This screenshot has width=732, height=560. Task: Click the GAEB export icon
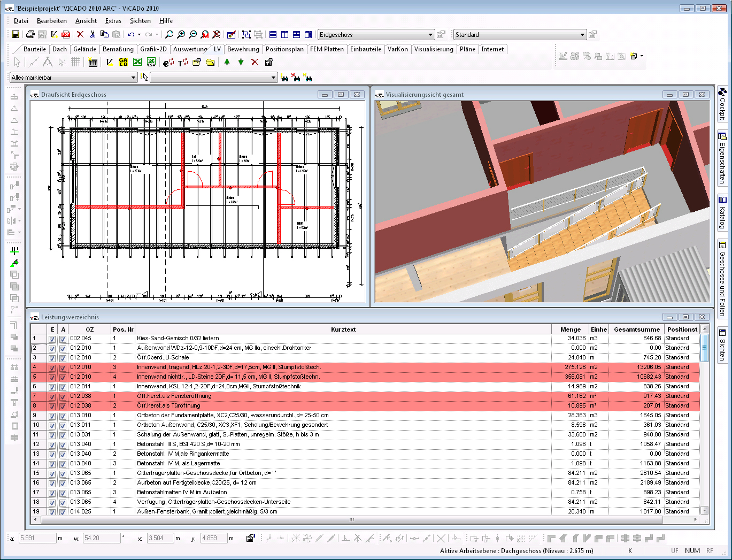click(x=123, y=62)
